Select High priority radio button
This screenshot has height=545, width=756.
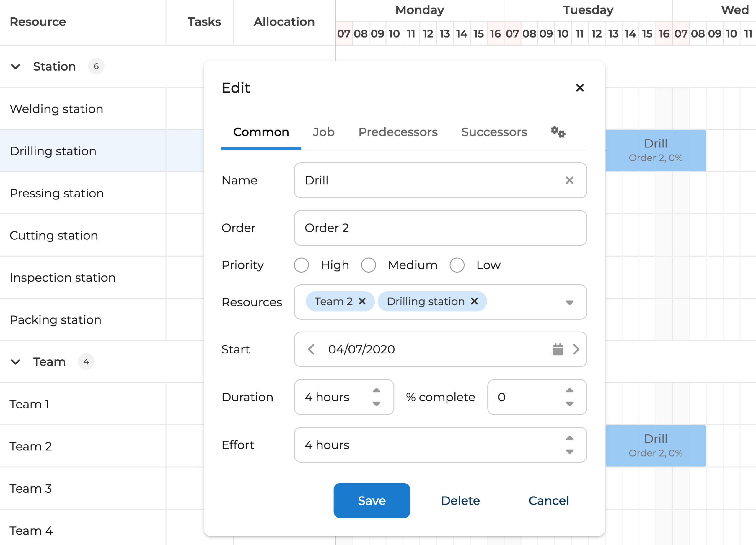[301, 265]
